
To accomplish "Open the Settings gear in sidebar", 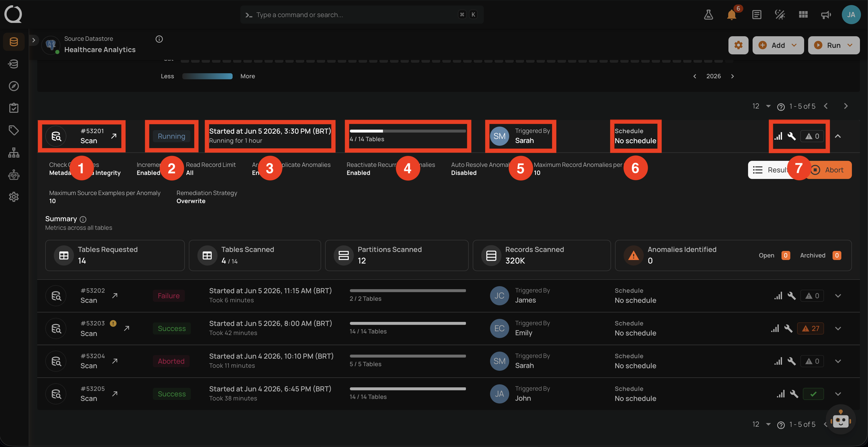I will point(14,197).
